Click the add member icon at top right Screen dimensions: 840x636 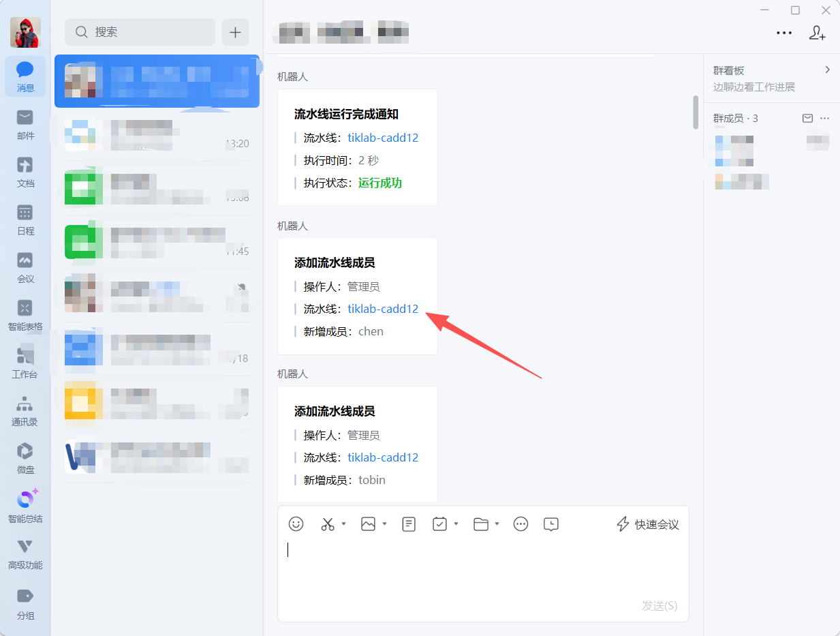pyautogui.click(x=818, y=33)
